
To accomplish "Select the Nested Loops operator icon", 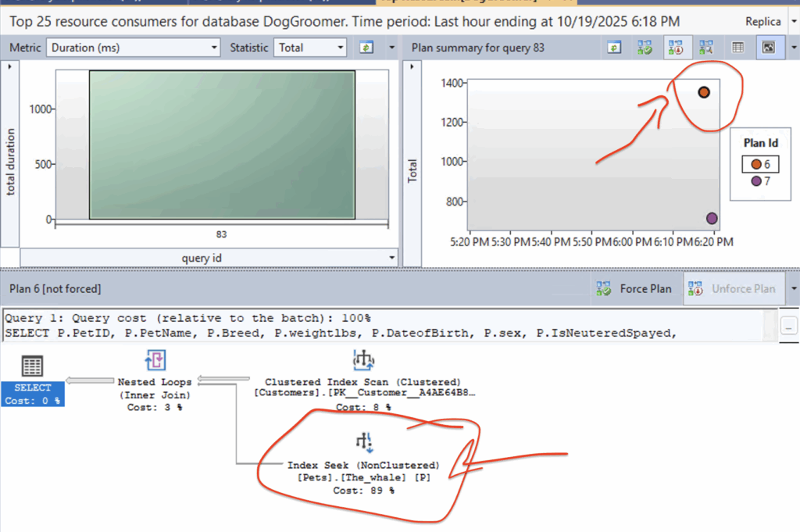I will [155, 361].
